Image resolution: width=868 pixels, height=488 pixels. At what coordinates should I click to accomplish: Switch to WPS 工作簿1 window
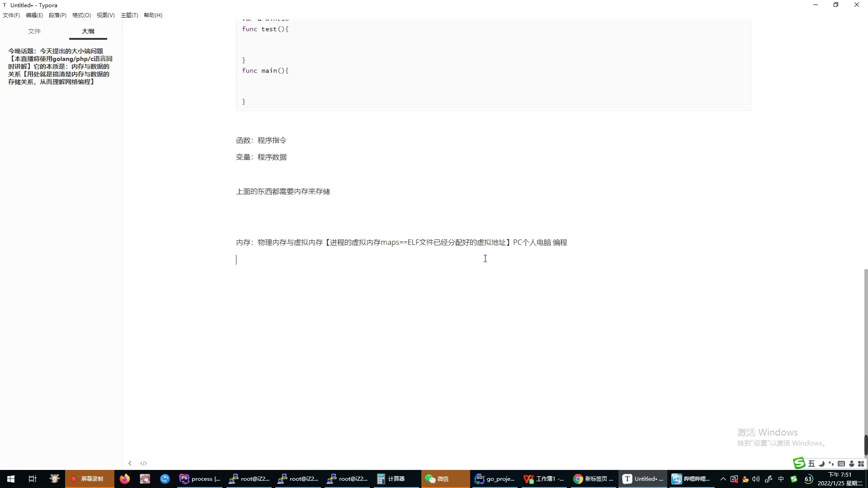(544, 479)
